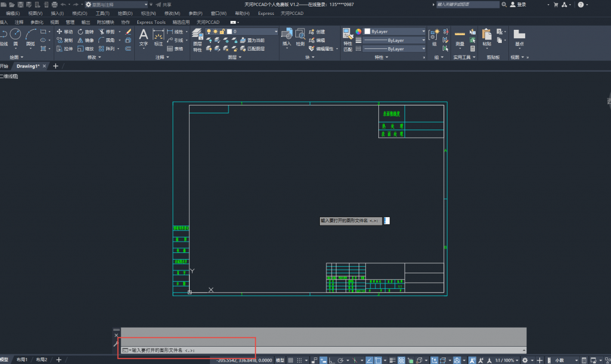This screenshot has height=364, width=611.
Task: Expand the 图层 (Layers) panel
Action: point(234,57)
